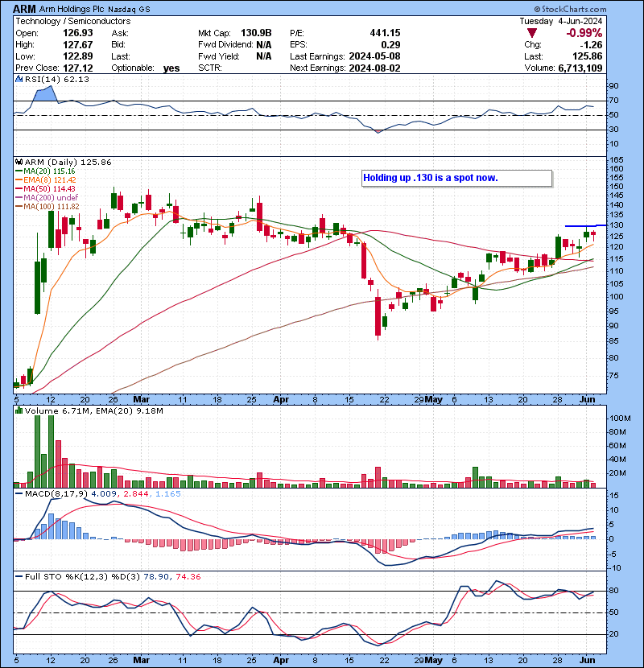Click Last Earnings date 2024-05-08
The width and height of the screenshot is (644, 668).
click(x=374, y=56)
